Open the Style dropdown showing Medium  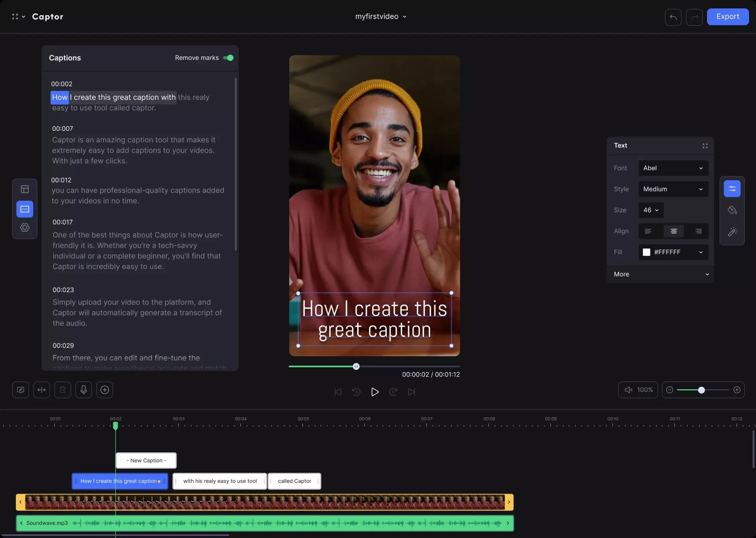pos(673,189)
